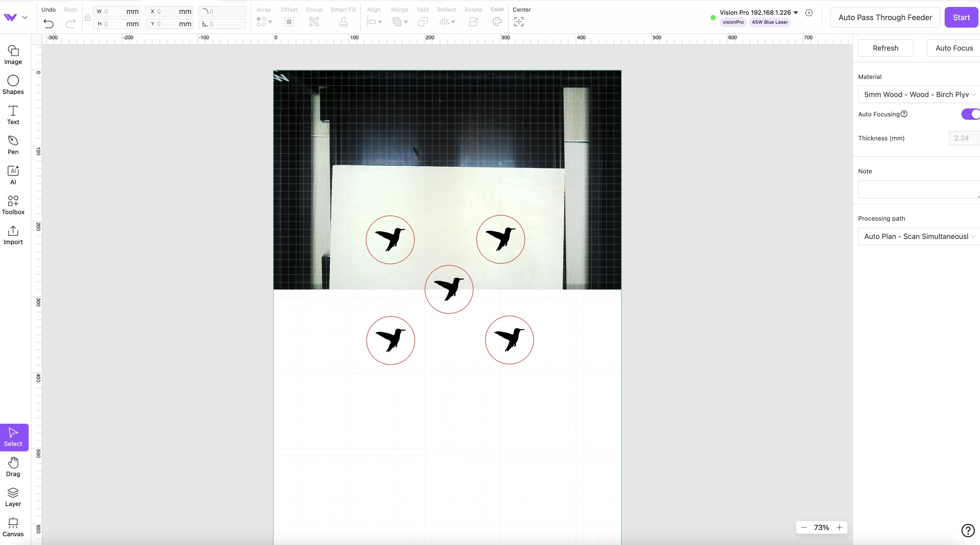
Task: Click into the Note text field
Action: point(919,189)
